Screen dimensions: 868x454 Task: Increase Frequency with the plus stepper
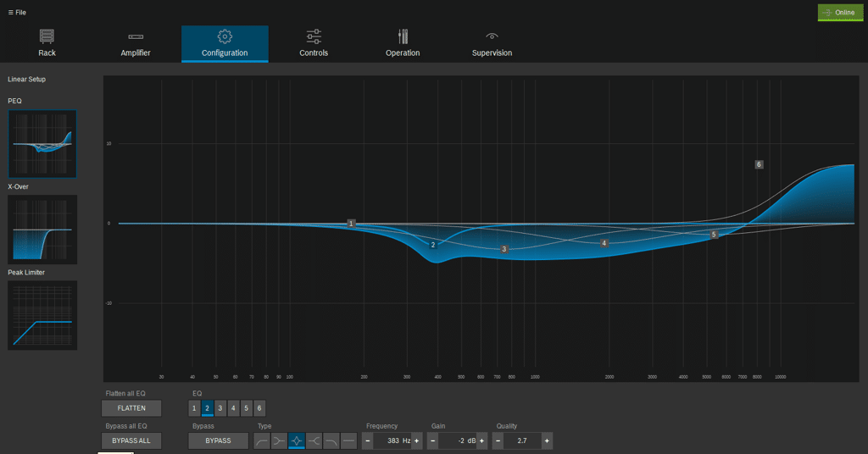[417, 441]
